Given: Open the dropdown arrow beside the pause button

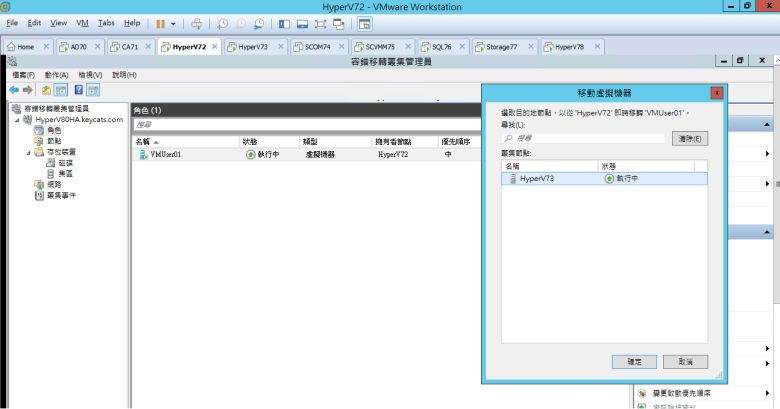Looking at the screenshot, I should [x=173, y=22].
